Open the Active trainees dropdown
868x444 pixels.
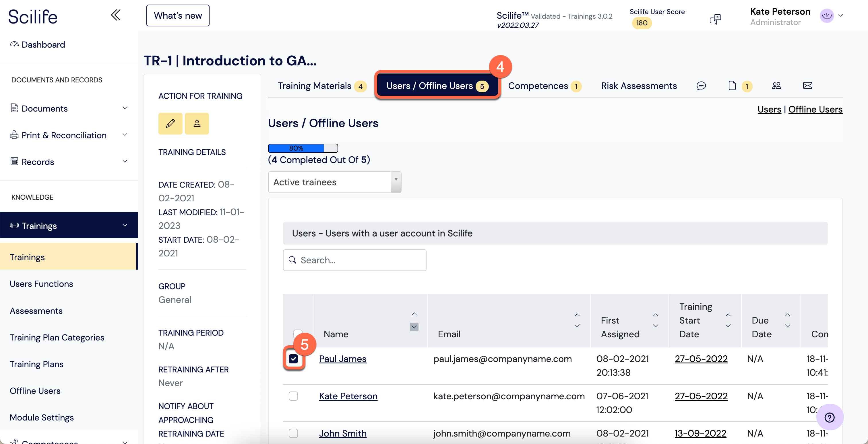334,182
